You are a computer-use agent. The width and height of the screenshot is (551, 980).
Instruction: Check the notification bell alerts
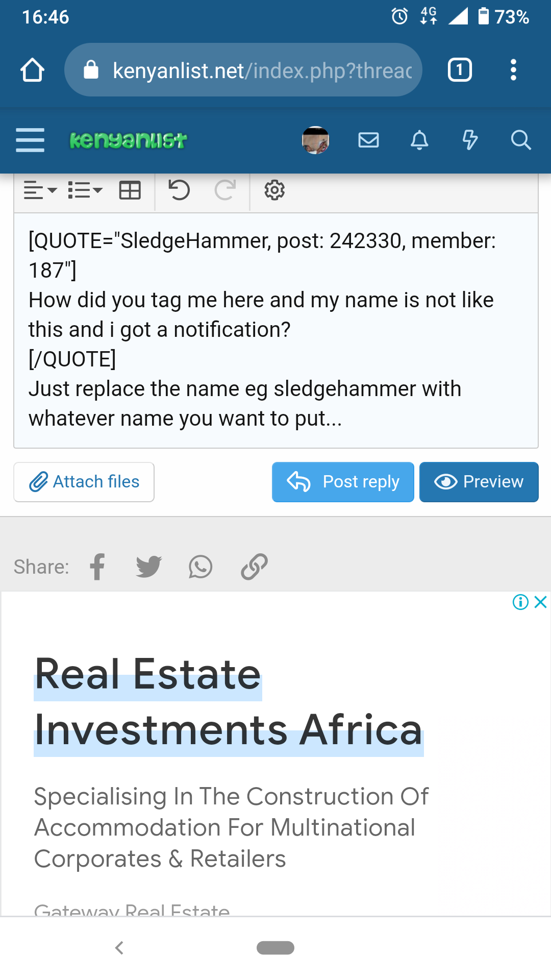coord(419,140)
